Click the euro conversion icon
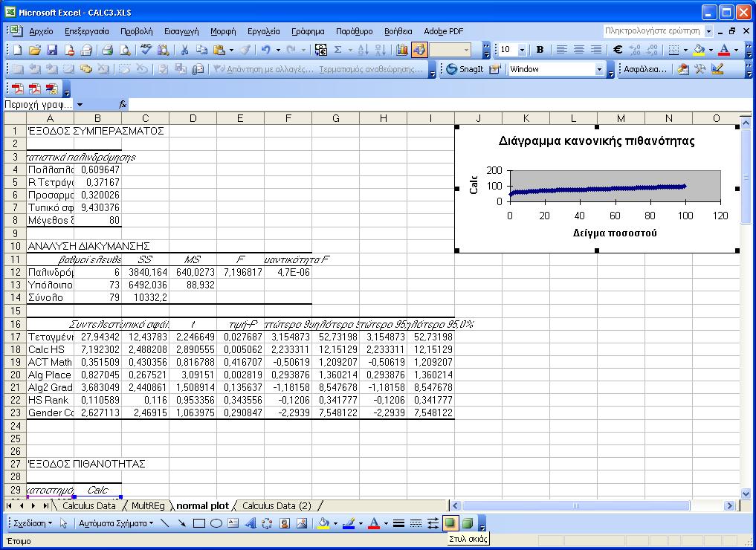 320,50
